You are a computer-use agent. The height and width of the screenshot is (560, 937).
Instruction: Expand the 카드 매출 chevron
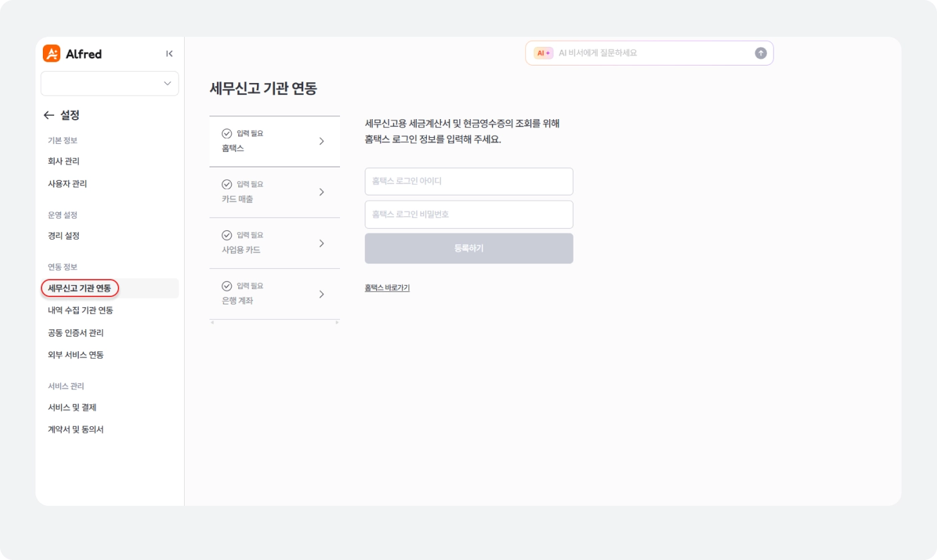(x=321, y=192)
